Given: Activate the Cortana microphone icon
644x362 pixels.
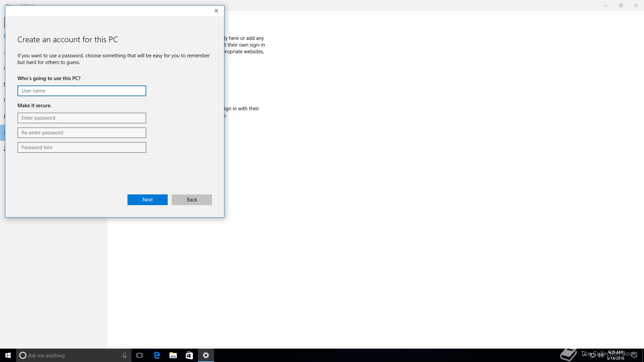Looking at the screenshot, I should 124,355.
